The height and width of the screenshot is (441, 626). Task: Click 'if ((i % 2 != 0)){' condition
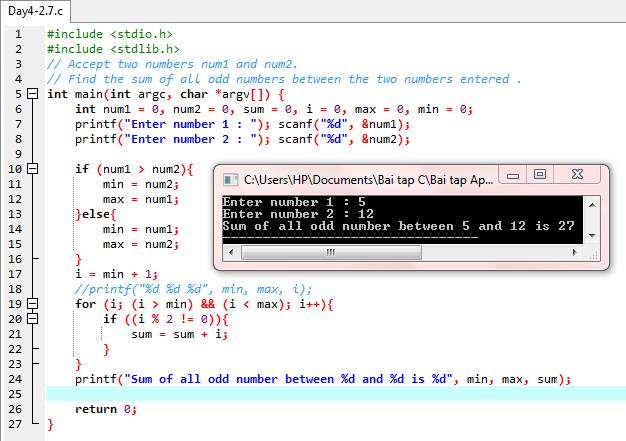click(166, 319)
